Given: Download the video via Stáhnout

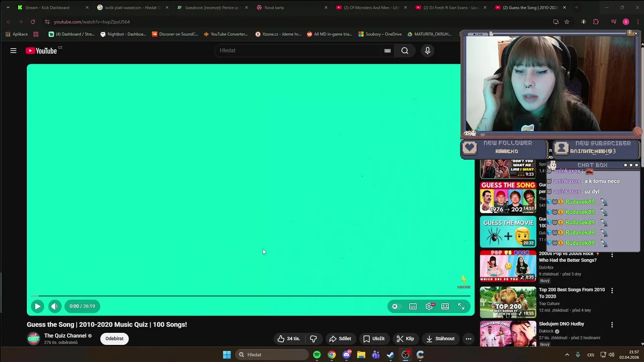Looking at the screenshot, I should 440,338.
